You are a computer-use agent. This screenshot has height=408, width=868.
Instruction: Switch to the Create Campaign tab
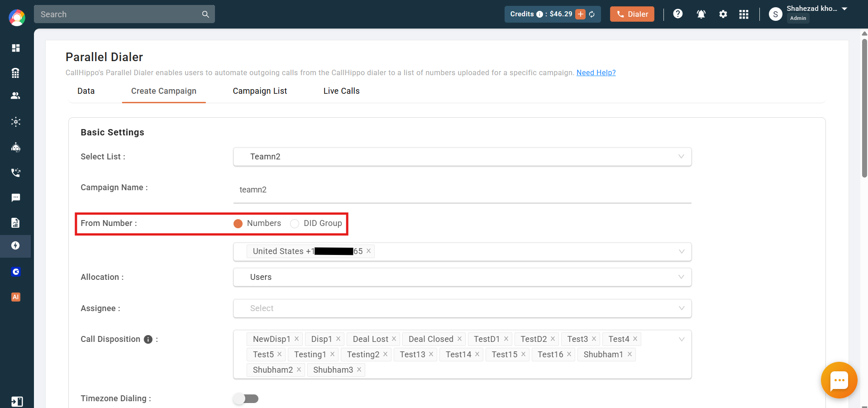tap(164, 91)
